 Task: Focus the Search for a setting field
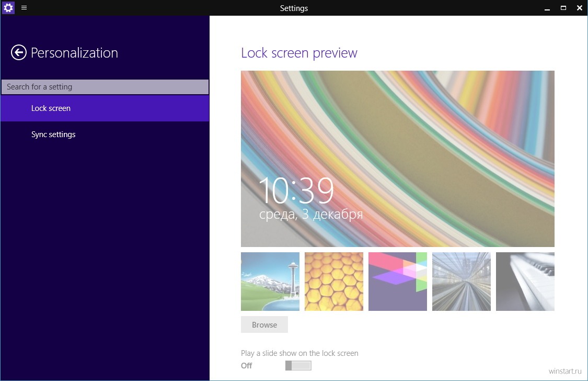click(x=105, y=87)
